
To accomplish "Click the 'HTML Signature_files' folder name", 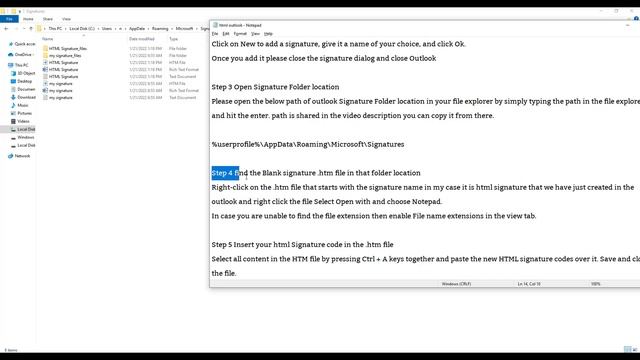I will tap(68, 49).
